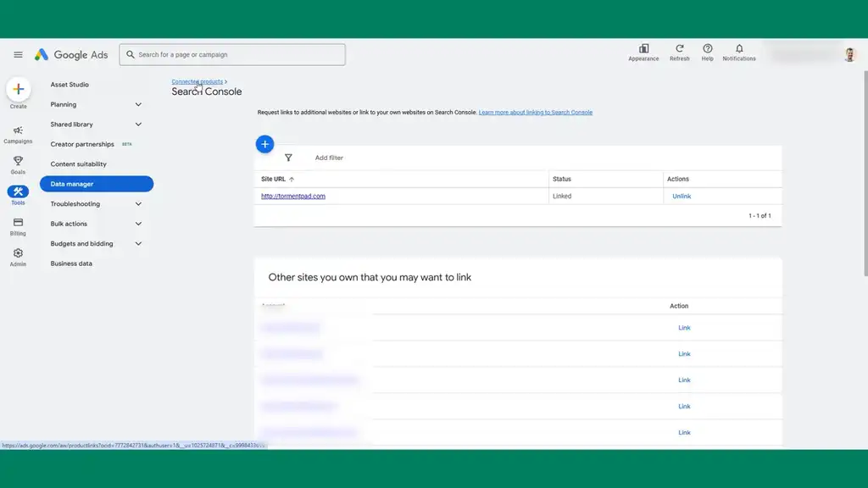Click the Tools wrench icon
The height and width of the screenshot is (488, 868).
18,190
